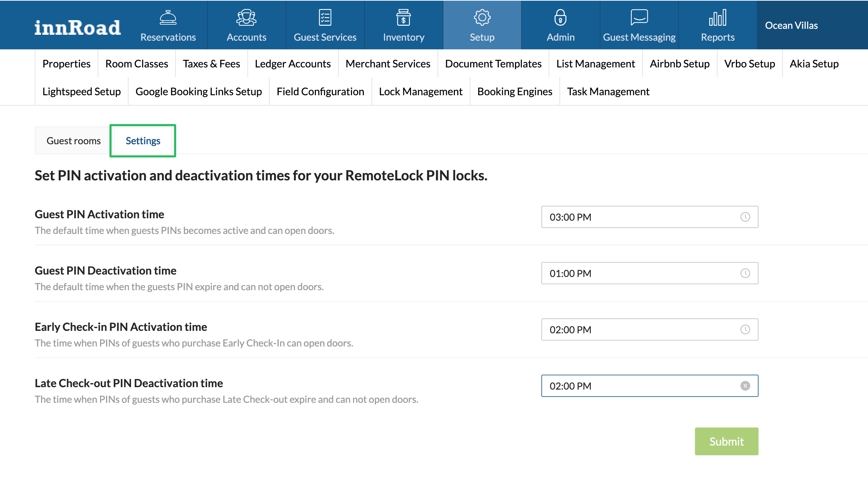Open Early Check-in time clock picker
This screenshot has width=868, height=481.
(745, 329)
